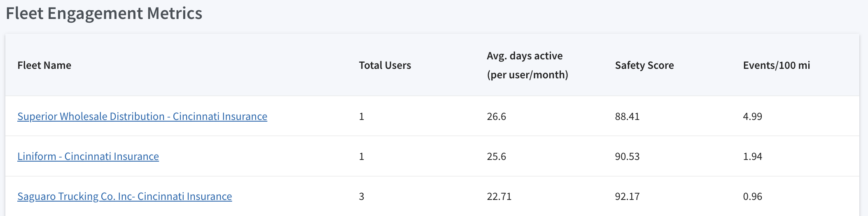
Task: Open Saguaro Trucking Co. Inc fleet link
Action: point(124,197)
